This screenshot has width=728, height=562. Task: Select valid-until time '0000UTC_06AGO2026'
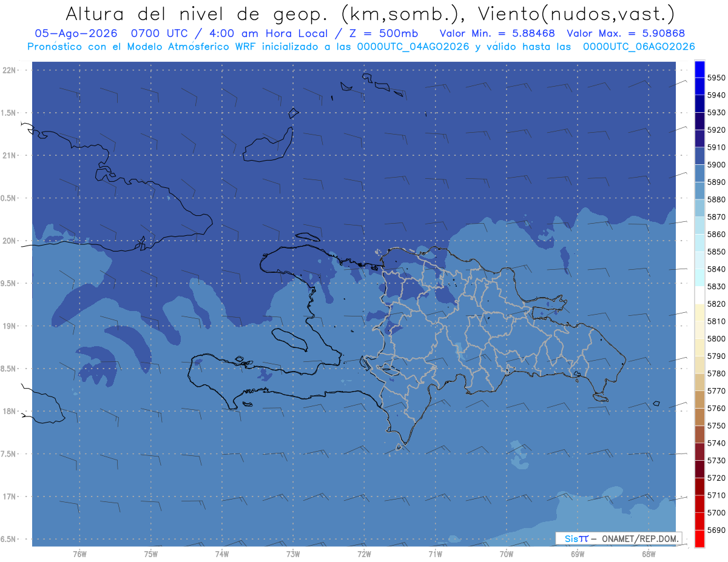[x=639, y=46]
